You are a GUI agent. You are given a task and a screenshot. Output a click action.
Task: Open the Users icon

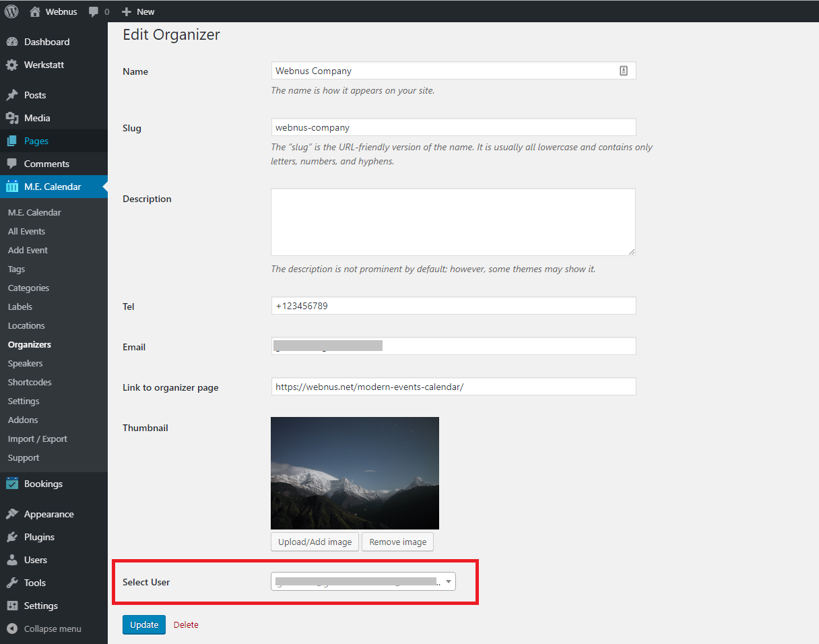[15, 560]
